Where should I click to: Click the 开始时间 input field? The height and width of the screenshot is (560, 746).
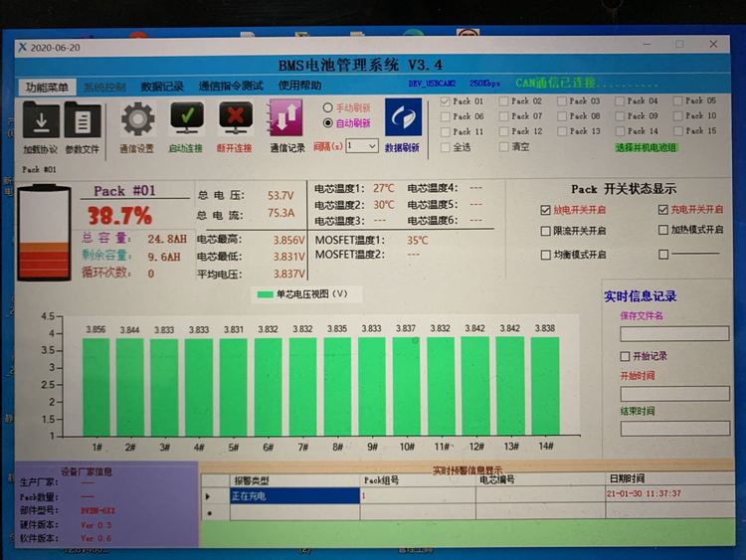[x=675, y=394]
